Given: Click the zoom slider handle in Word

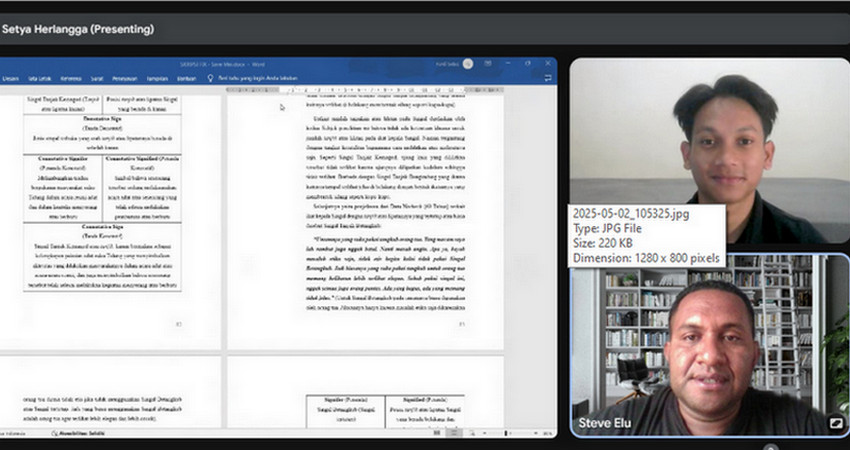Looking at the screenshot, I should pos(506,433).
